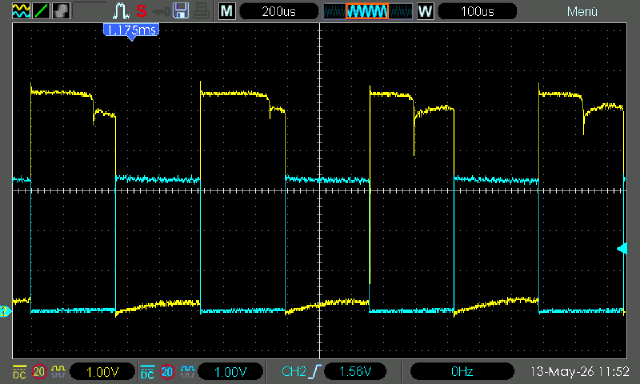Click the grayed-out printer icon
Screen dimensions: 640x384
201,11
